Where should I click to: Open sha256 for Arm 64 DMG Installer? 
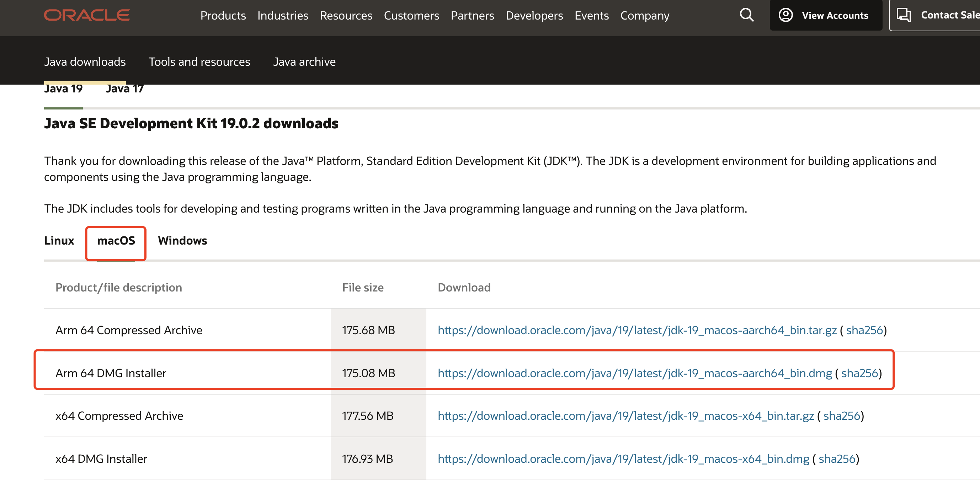click(x=859, y=373)
